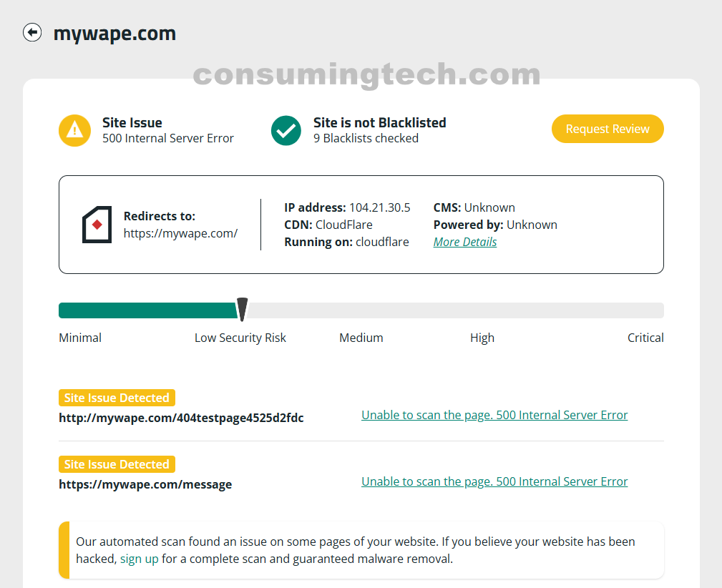Click the back arrow next to mywape.com
The width and height of the screenshot is (722, 588).
point(32,33)
